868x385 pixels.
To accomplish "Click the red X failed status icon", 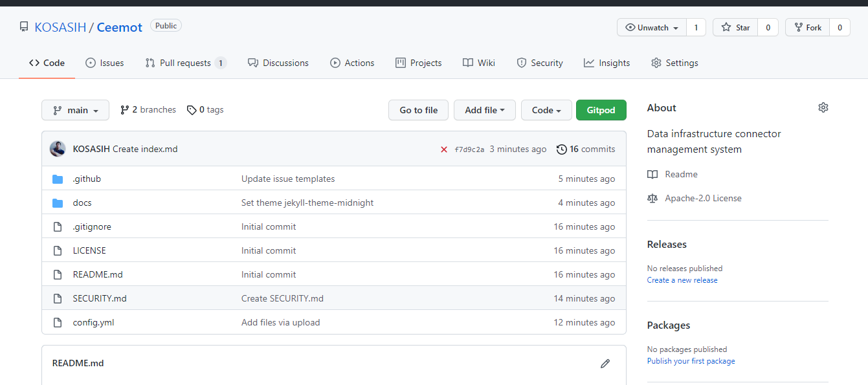I will 444,149.
